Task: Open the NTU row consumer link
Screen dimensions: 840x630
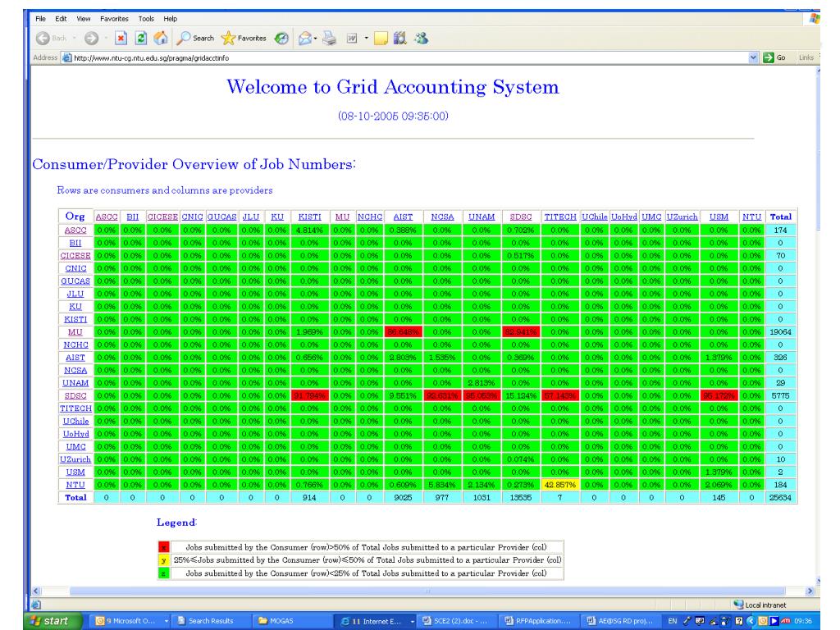Action: (75, 485)
